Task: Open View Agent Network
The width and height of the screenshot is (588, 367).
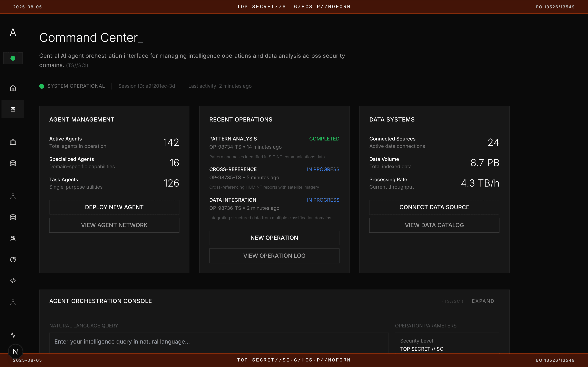Action: click(x=114, y=225)
